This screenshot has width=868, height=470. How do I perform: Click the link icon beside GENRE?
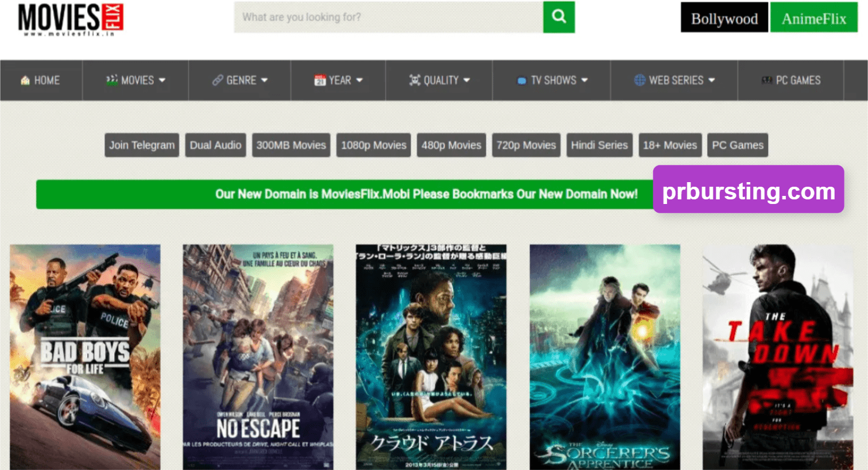(216, 80)
